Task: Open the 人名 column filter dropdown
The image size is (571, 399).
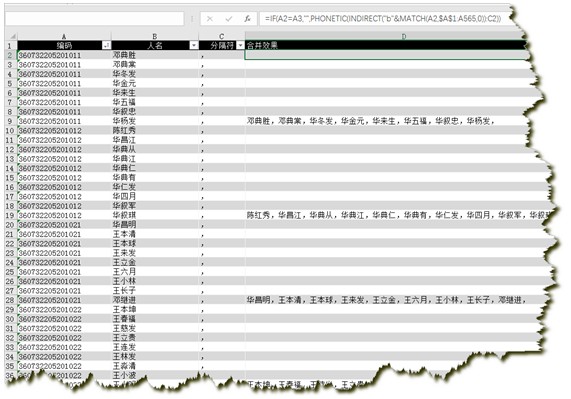Action: (194, 45)
